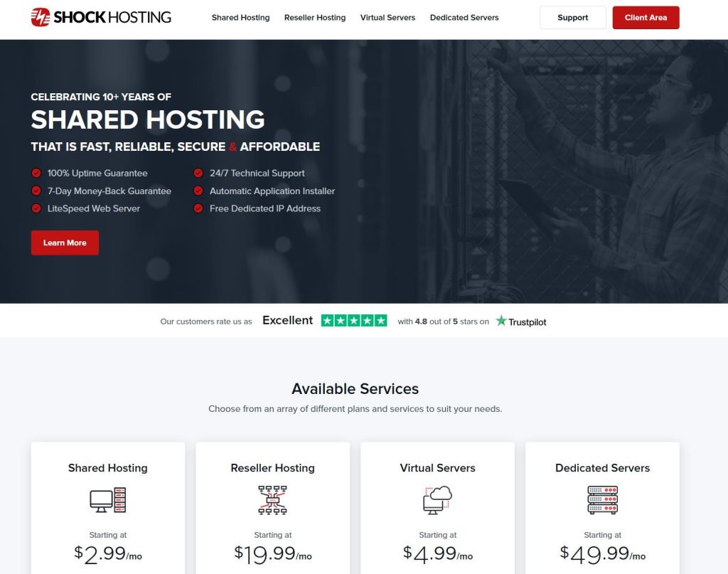Click the Automatic Application Installer checkmark icon
Viewport: 728px width, 574px height.
click(x=198, y=191)
